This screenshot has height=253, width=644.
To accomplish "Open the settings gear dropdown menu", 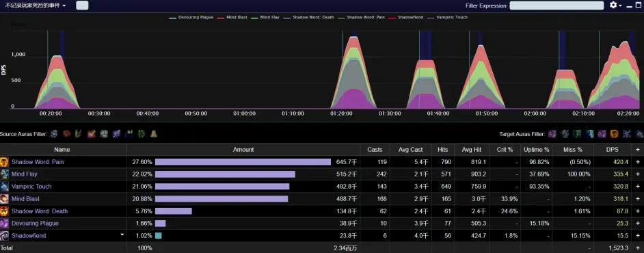I will [615, 5].
